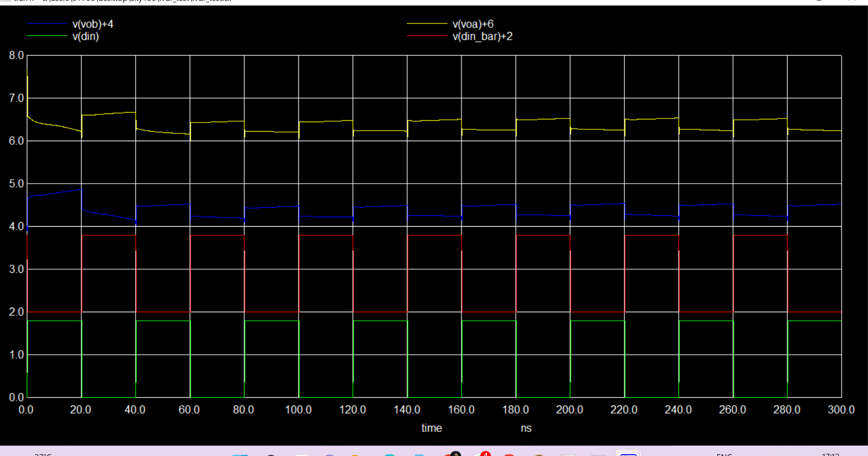The width and height of the screenshot is (868, 456).
Task: Select the v(din_bar)+2 legend label
Action: (482, 37)
